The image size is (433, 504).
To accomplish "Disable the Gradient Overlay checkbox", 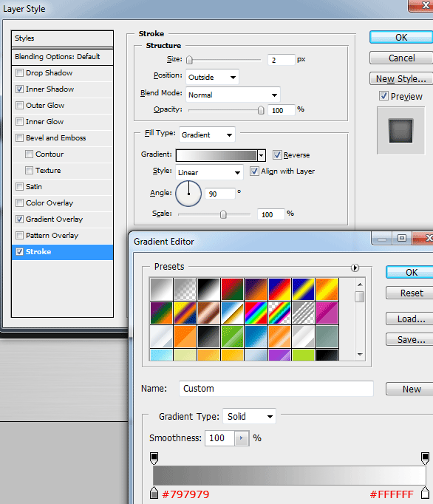I will [x=20, y=219].
